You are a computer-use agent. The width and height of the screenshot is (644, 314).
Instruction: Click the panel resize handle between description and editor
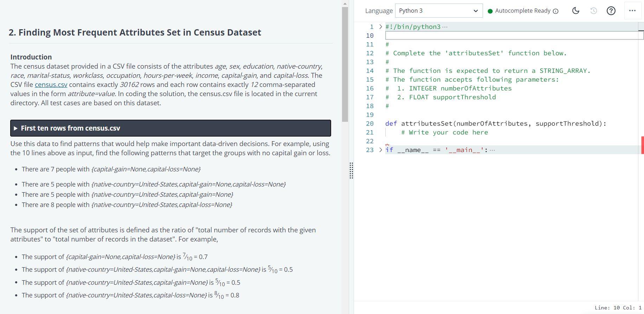coord(351,171)
